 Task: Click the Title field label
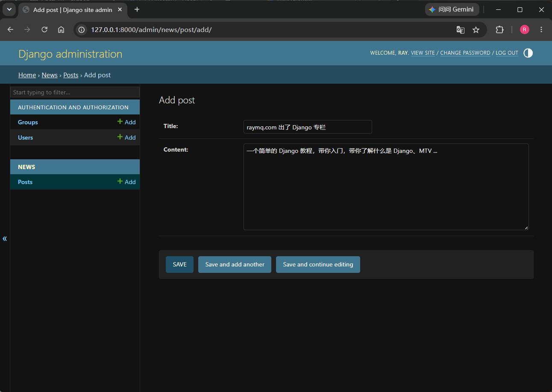click(171, 126)
